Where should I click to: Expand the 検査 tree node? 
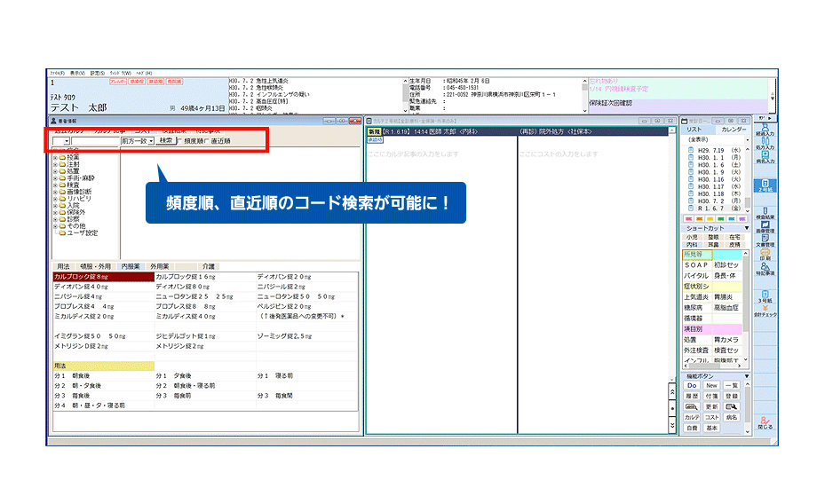[55, 185]
